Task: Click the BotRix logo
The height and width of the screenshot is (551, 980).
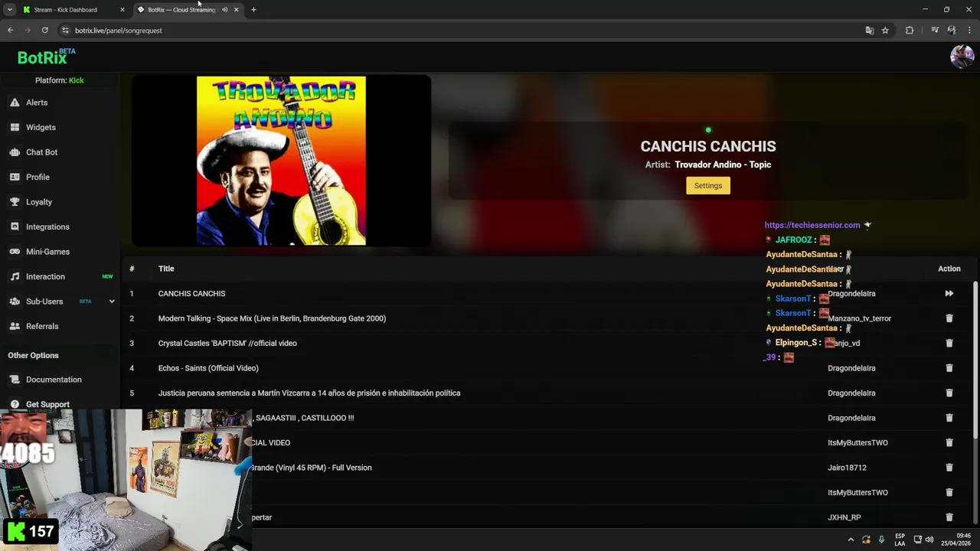Action: pyautogui.click(x=46, y=57)
